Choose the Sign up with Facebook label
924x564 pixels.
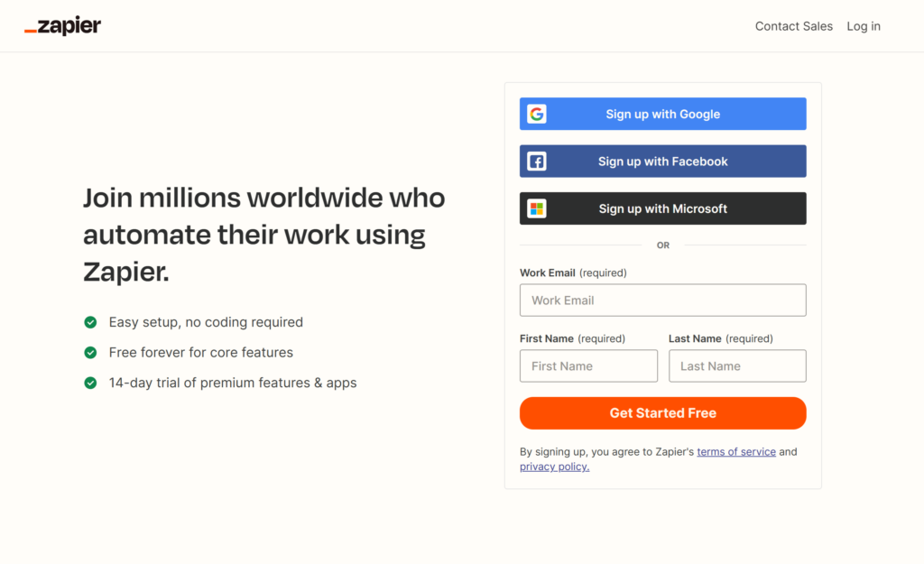[663, 162]
